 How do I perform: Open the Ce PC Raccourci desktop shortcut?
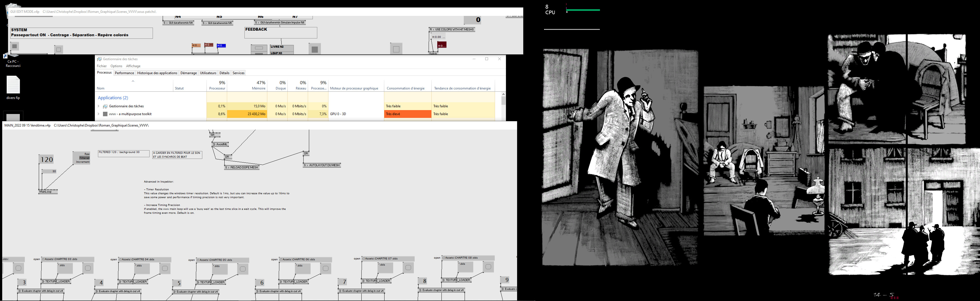pyautogui.click(x=13, y=62)
